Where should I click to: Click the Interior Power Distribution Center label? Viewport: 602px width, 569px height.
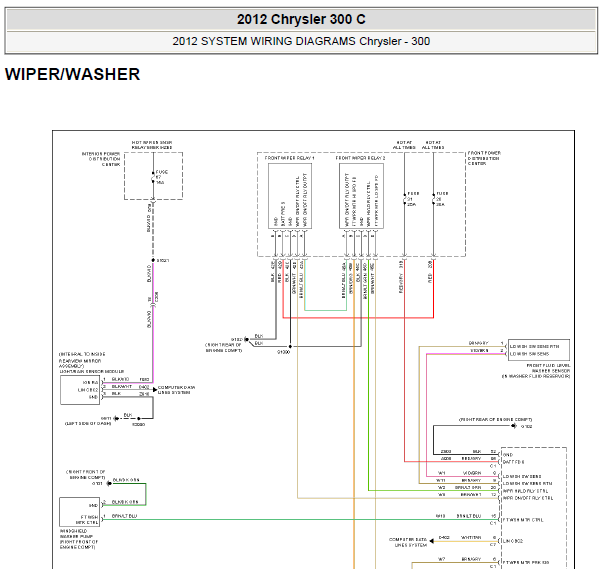tap(100, 160)
